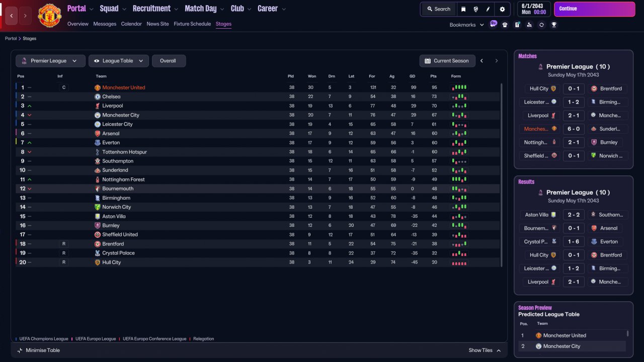The width and height of the screenshot is (644, 362).
Task: Open the bookmark icon in the top toolbar
Action: pyautogui.click(x=463, y=9)
